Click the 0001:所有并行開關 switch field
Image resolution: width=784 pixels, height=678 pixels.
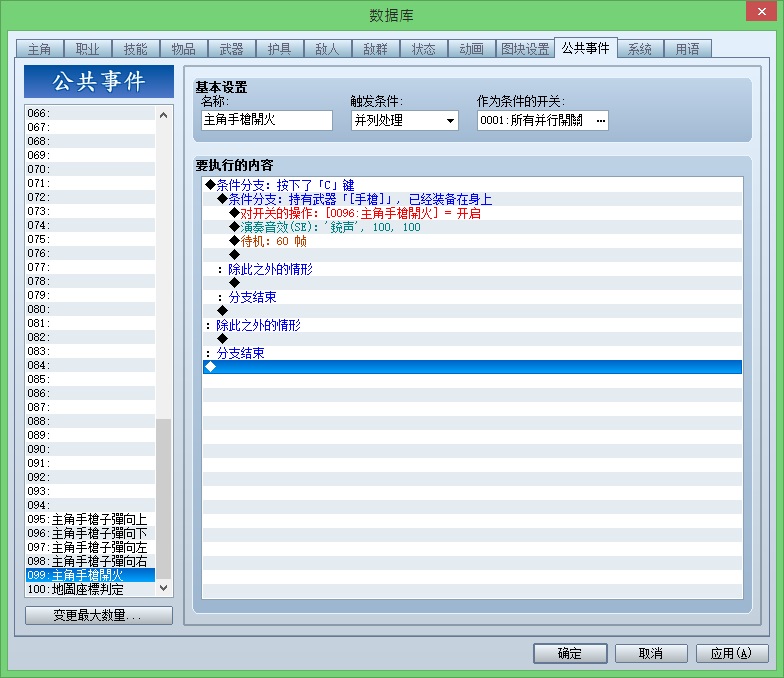coord(543,120)
